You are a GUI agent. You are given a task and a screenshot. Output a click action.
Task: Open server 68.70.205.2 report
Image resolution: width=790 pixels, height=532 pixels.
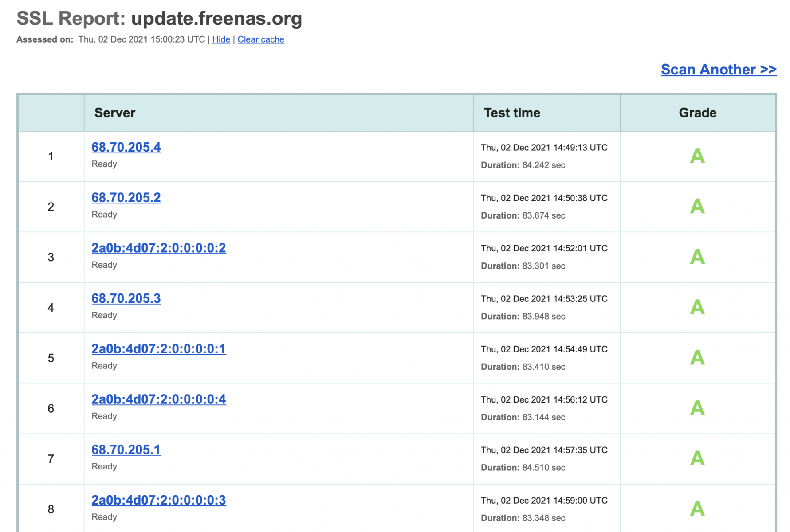coord(126,198)
